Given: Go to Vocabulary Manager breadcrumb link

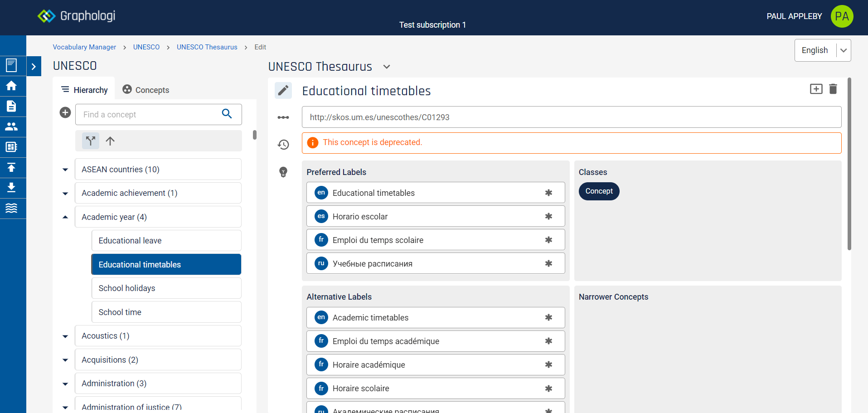Looking at the screenshot, I should click(84, 47).
